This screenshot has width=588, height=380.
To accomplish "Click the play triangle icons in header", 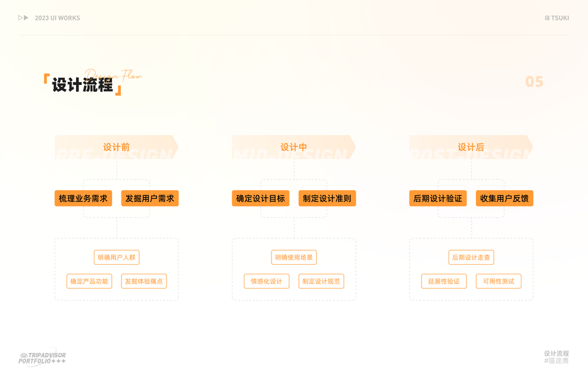I will click(x=23, y=18).
